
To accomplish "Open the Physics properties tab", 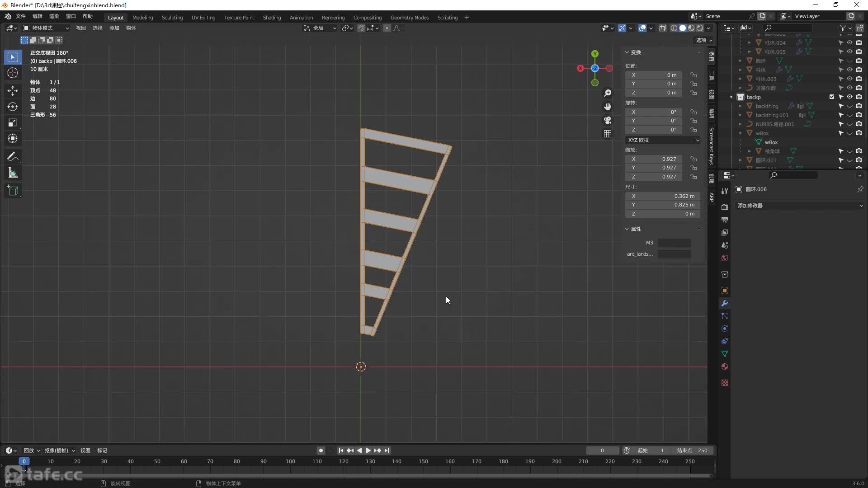I will point(725,328).
